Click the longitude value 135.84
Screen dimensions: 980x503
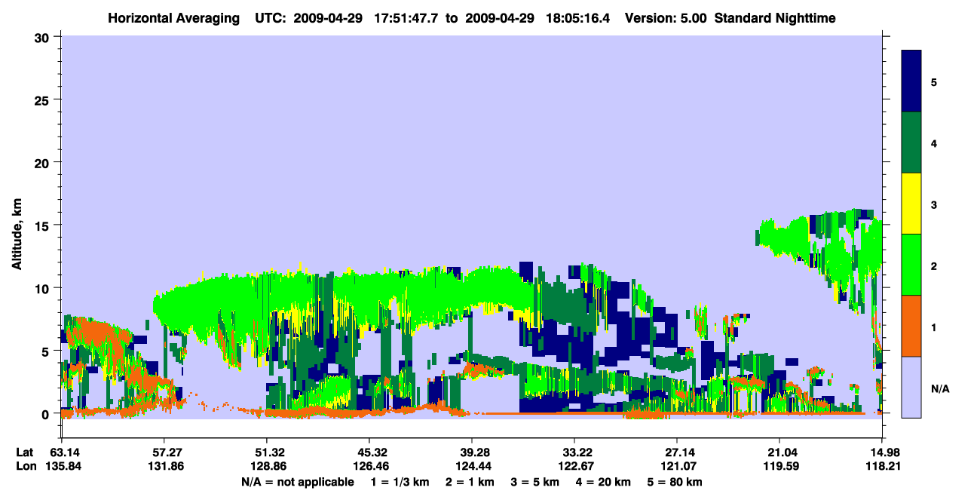click(63, 466)
